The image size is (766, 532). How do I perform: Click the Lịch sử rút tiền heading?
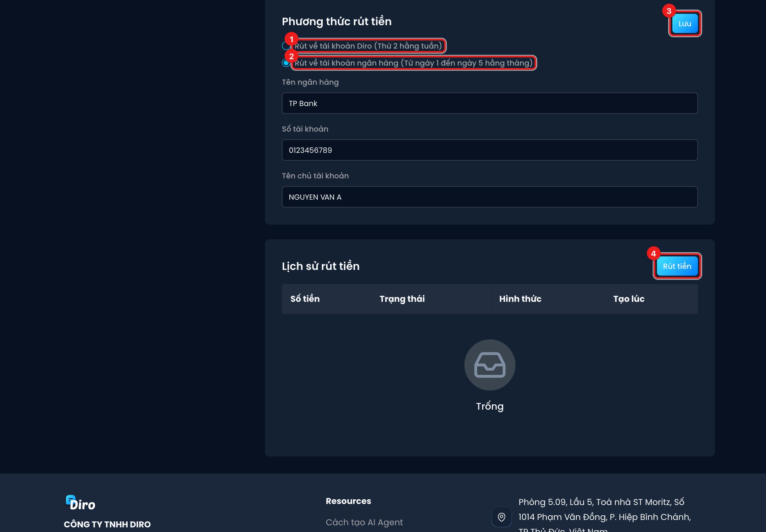(x=321, y=266)
